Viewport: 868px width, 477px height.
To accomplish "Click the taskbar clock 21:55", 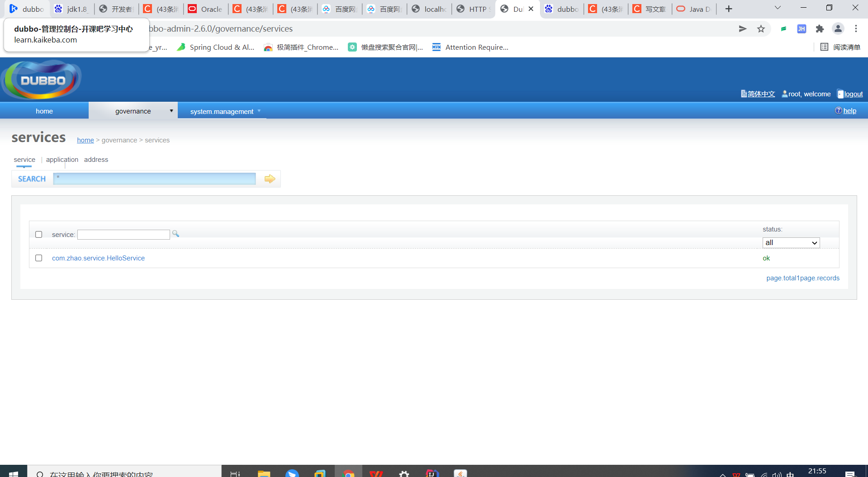I will tap(817, 471).
